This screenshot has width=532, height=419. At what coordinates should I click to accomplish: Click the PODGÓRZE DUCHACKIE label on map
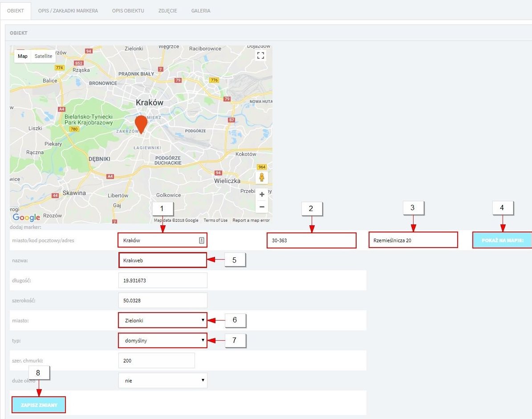point(168,160)
